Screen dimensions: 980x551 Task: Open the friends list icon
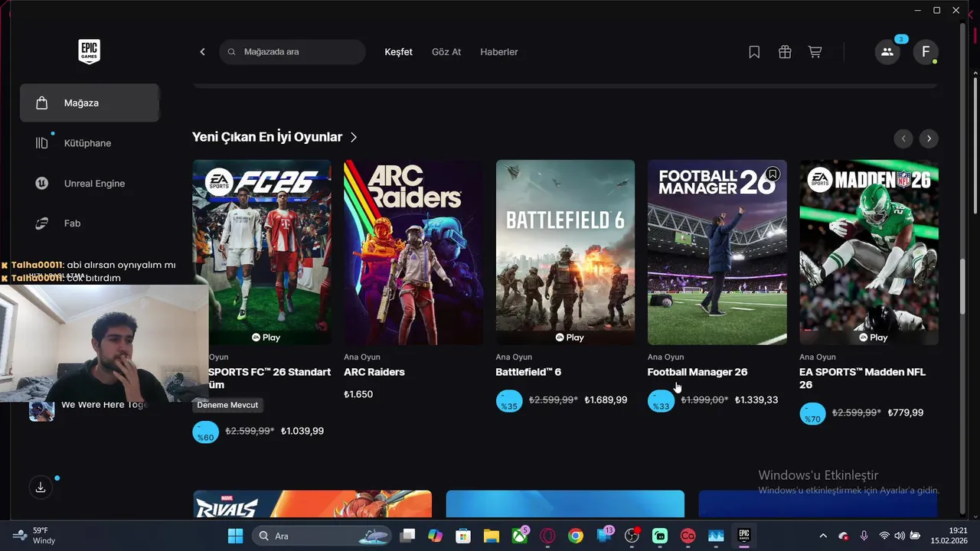pos(887,52)
